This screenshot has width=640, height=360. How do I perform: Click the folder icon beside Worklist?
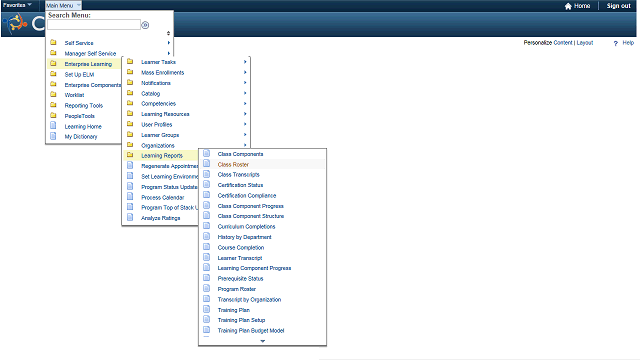(x=53, y=95)
